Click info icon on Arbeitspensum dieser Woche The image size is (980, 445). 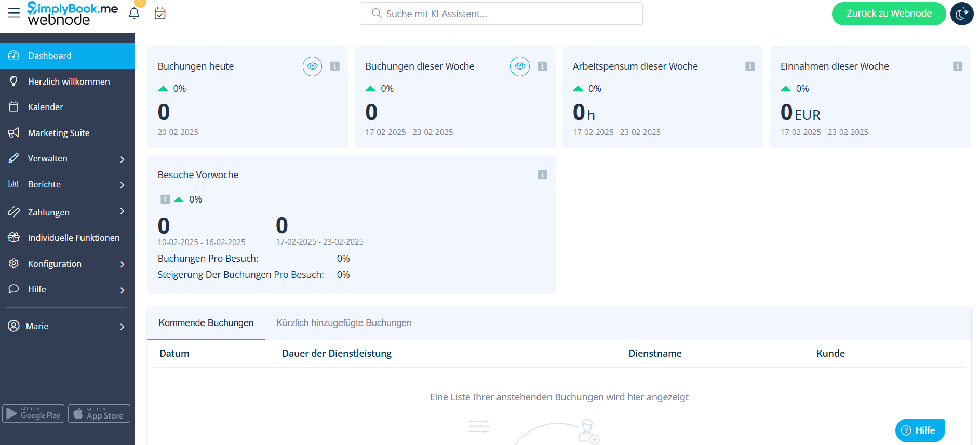click(x=749, y=66)
